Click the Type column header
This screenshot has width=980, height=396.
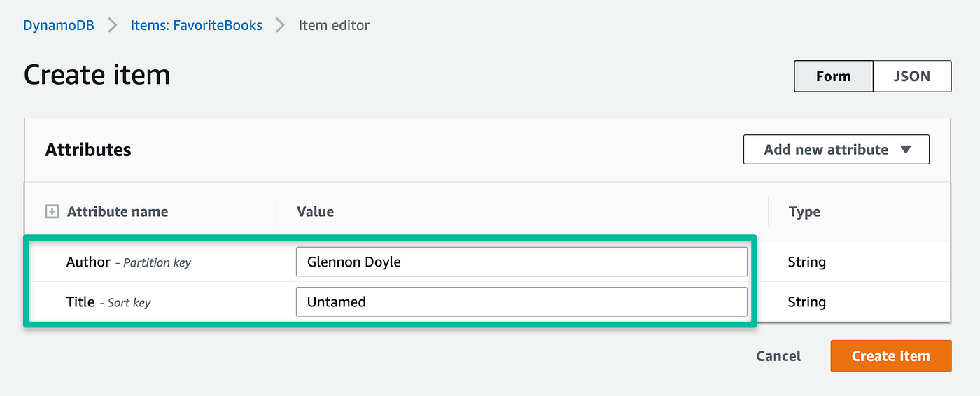coord(804,211)
